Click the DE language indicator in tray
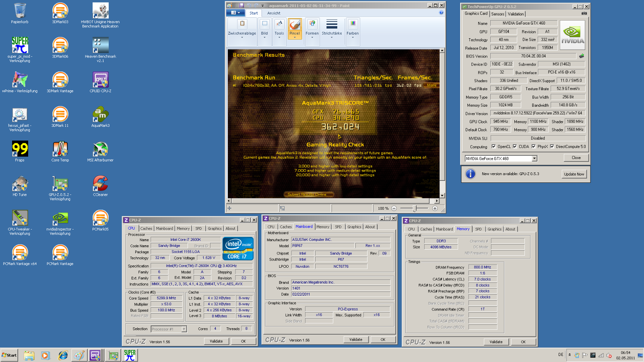644x362 pixels. click(x=561, y=355)
